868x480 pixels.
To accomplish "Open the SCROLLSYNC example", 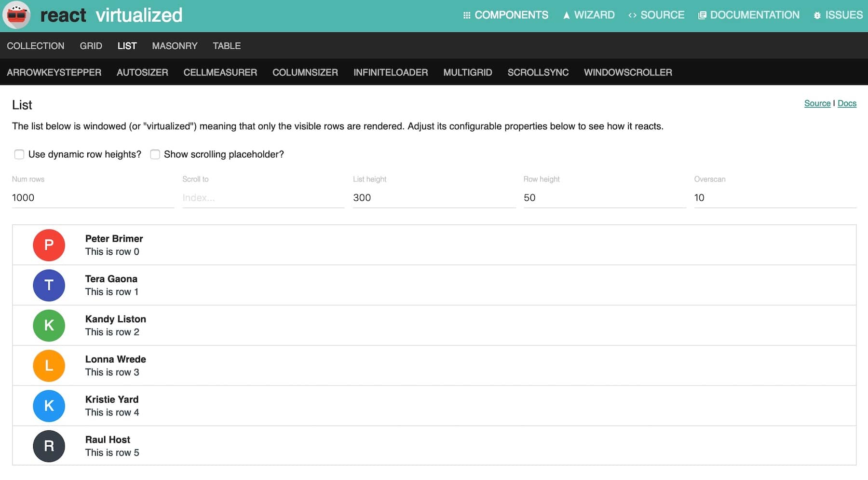I will [x=538, y=72].
